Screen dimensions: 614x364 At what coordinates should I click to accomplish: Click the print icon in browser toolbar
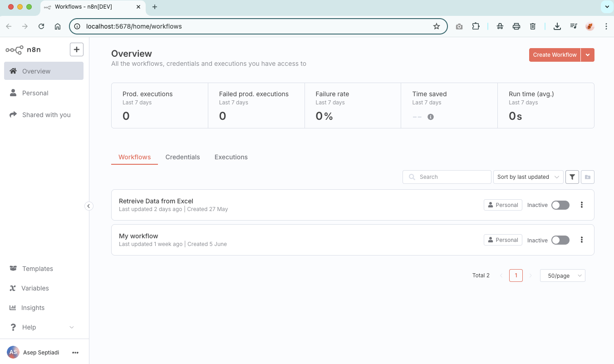tap(516, 26)
